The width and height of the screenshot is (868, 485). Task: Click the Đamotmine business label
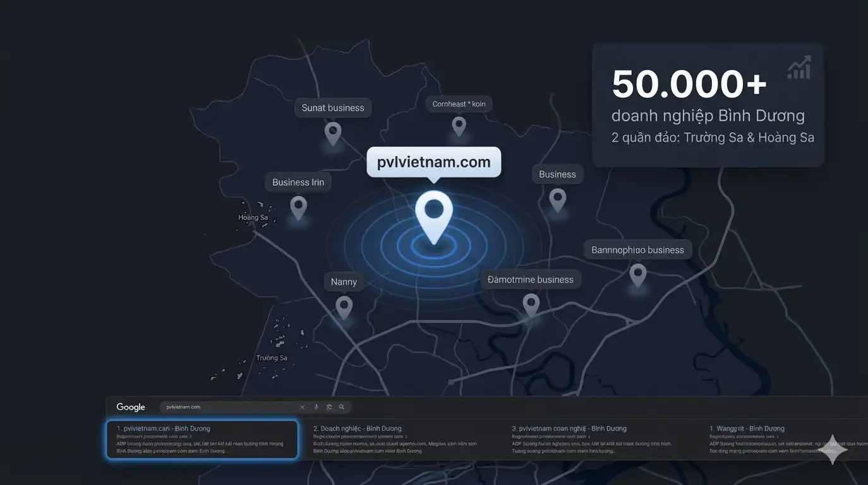coord(531,279)
